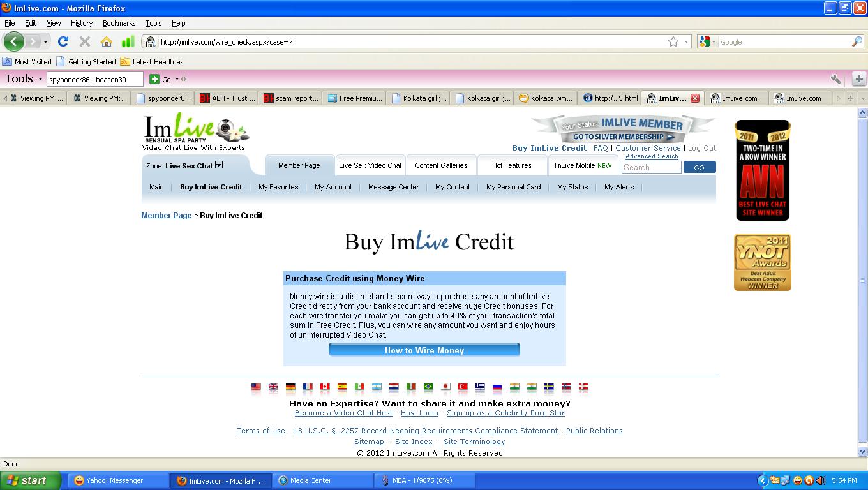
Task: Click the page scrollbar down arrow
Action: pyautogui.click(x=863, y=451)
